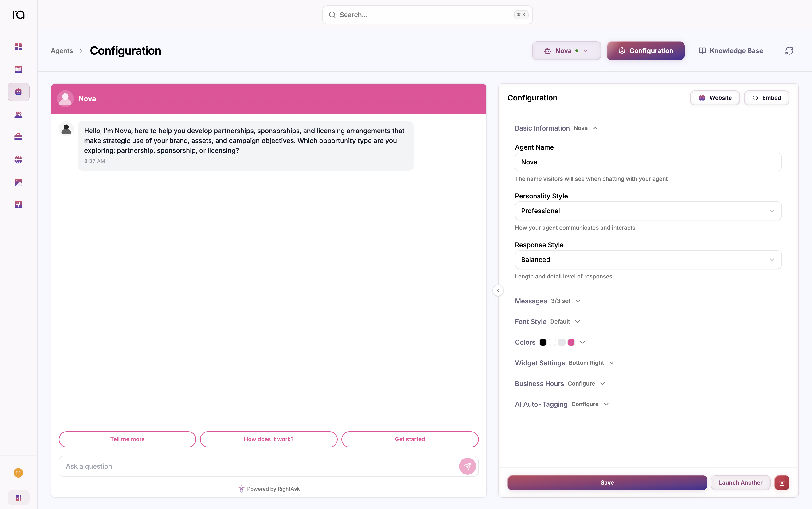
Task: Click the ⌘K shortcut badge in search
Action: click(x=521, y=15)
